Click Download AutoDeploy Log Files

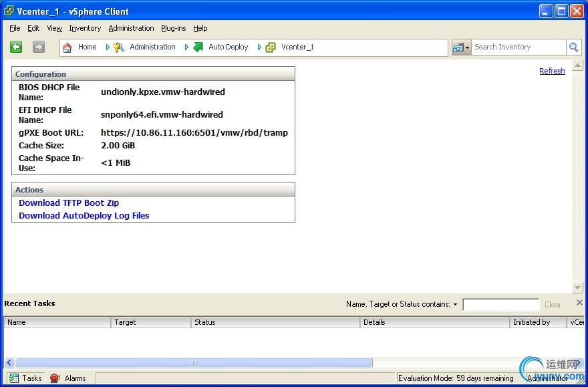click(x=84, y=216)
